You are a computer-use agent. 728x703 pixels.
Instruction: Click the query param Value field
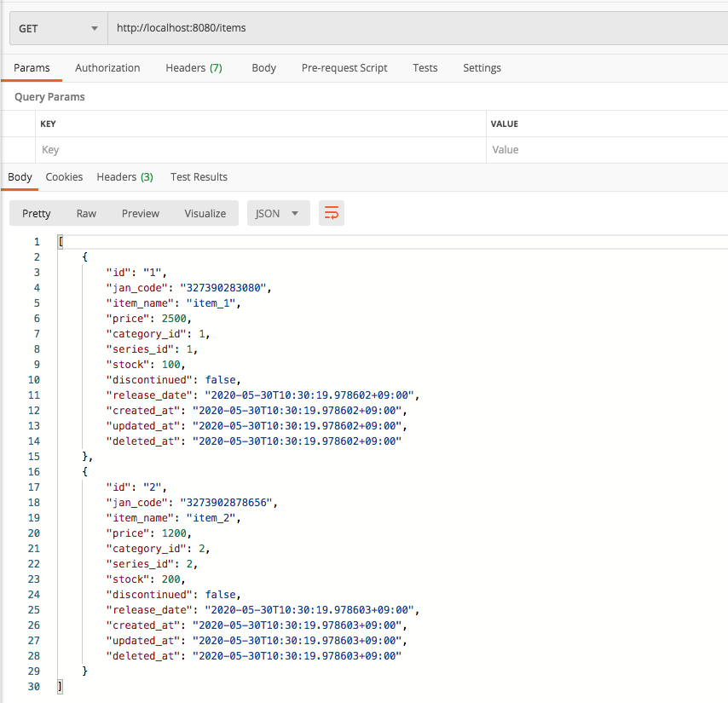pyautogui.click(x=607, y=149)
